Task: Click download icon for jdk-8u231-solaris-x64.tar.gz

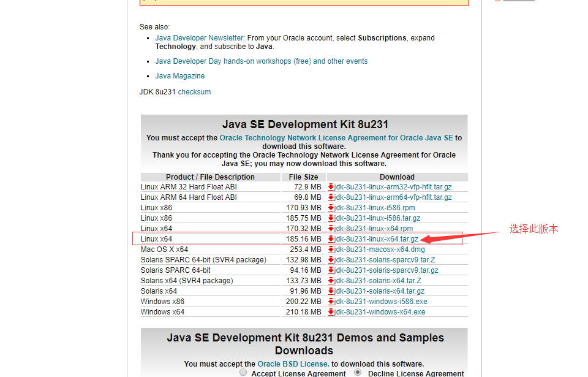Action: pos(330,291)
